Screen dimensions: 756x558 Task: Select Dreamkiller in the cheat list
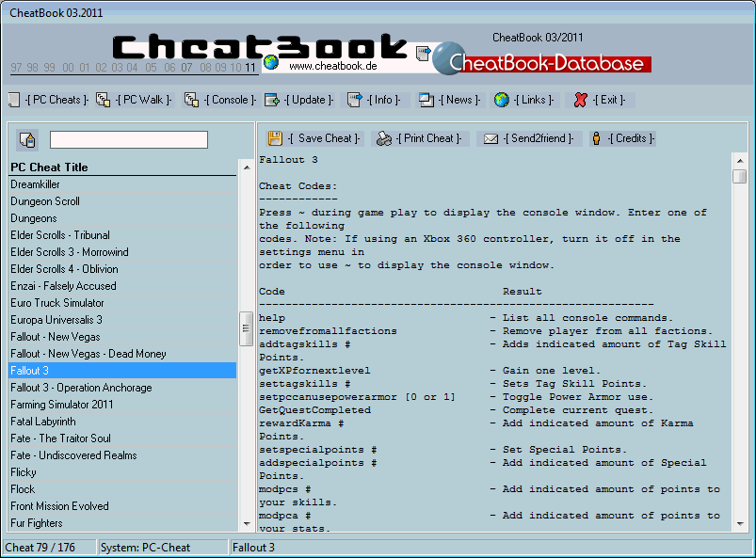tap(122, 184)
